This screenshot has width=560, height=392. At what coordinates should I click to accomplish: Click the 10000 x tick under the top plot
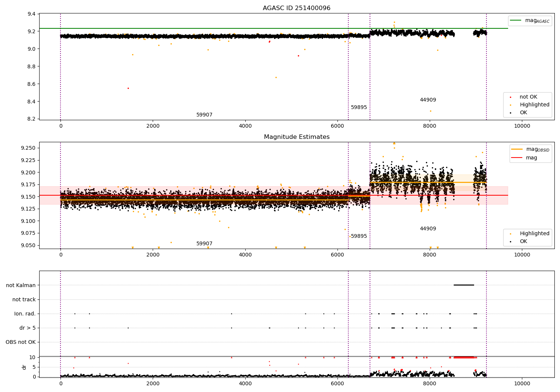522,126
